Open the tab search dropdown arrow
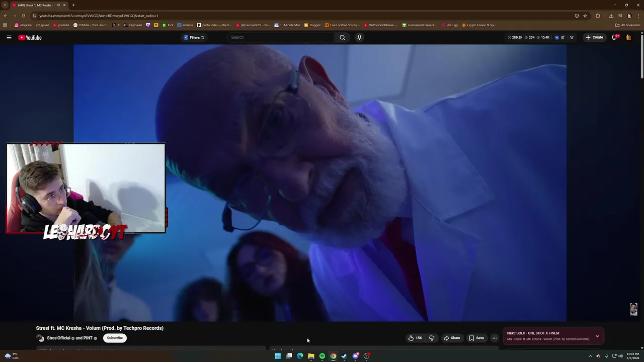The width and height of the screenshot is (644, 362). (x=5, y=5)
